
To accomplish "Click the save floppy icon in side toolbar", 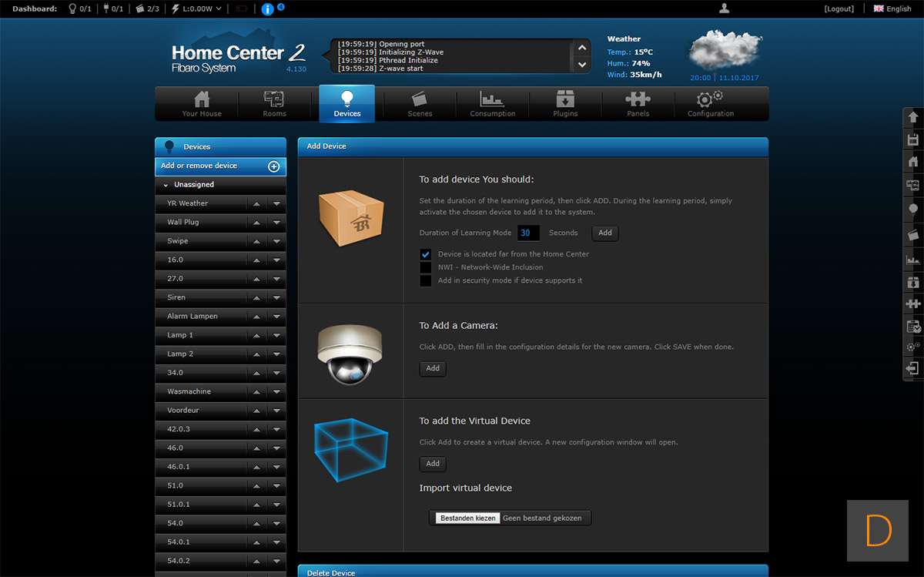I will (913, 139).
